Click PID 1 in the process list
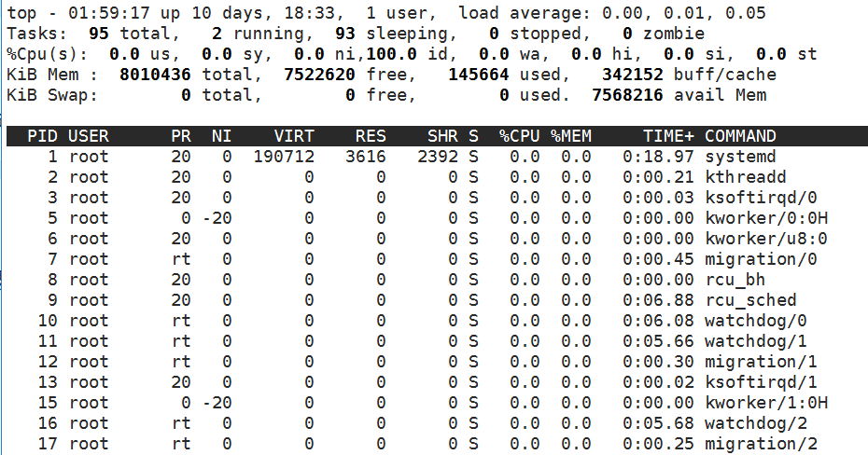The width and height of the screenshot is (868, 455). 52,157
